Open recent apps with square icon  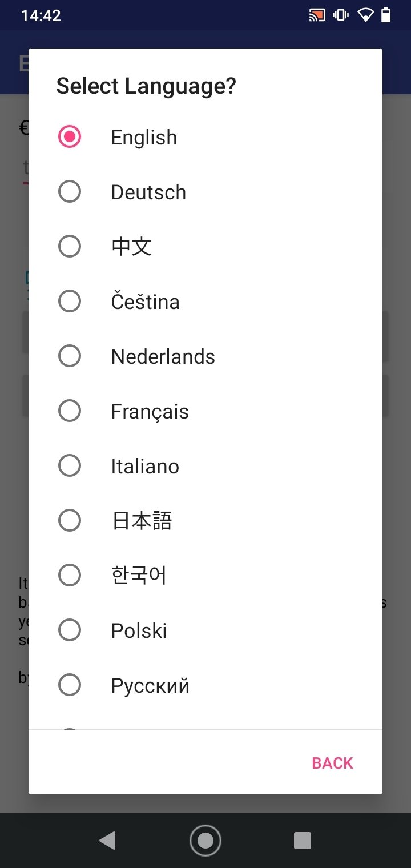click(x=303, y=841)
